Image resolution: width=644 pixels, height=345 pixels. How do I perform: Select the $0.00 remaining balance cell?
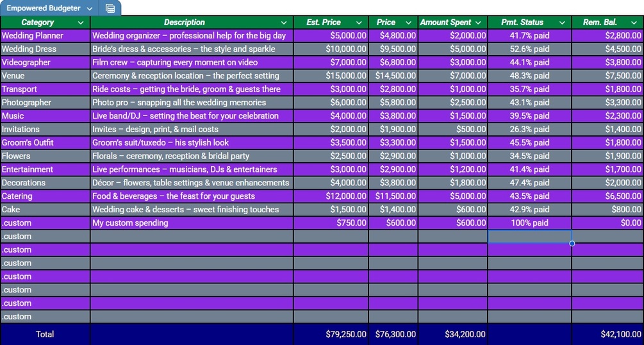[x=607, y=223]
